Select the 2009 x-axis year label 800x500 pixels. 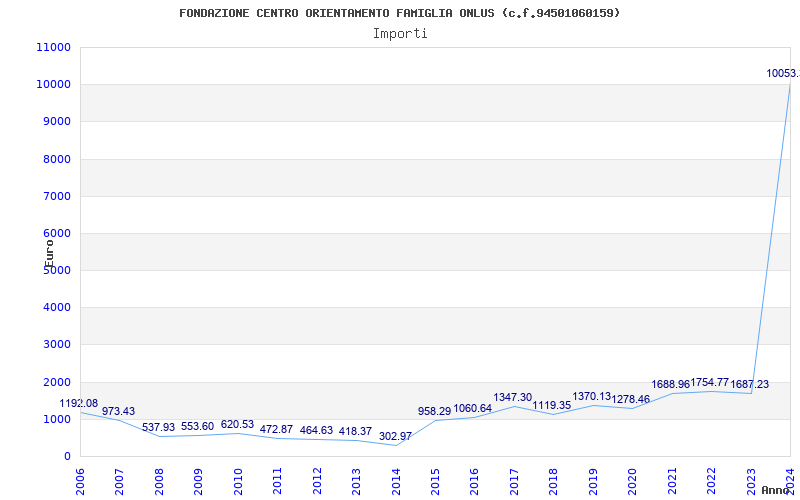pyautogui.click(x=198, y=481)
